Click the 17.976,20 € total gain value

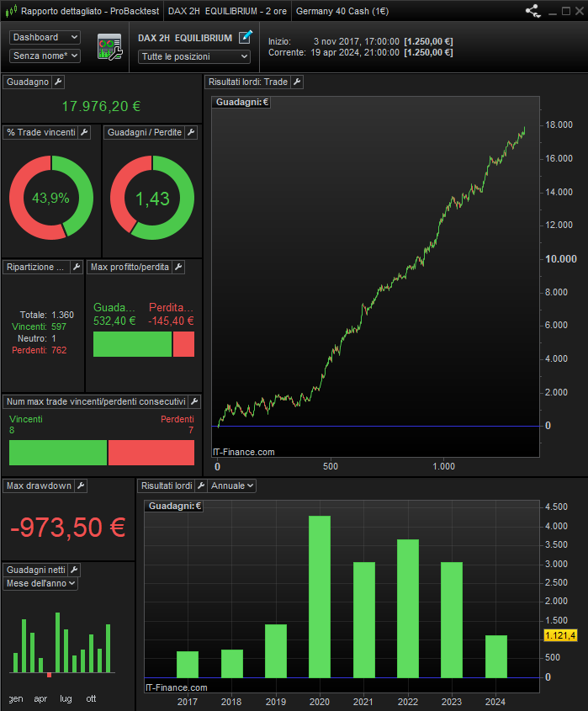coord(101,106)
